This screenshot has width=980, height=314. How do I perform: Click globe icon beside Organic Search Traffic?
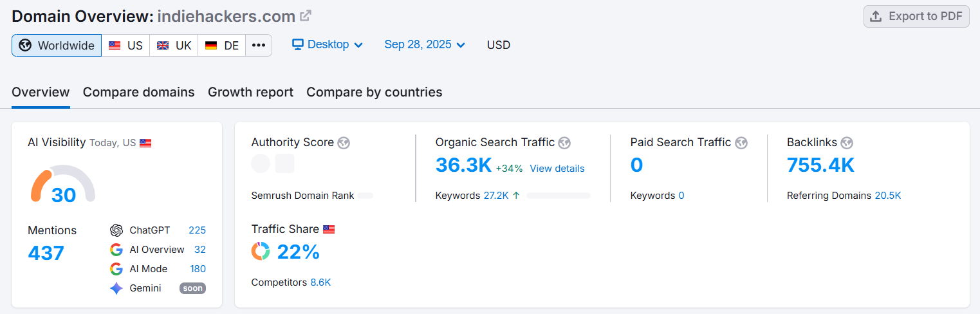point(564,143)
